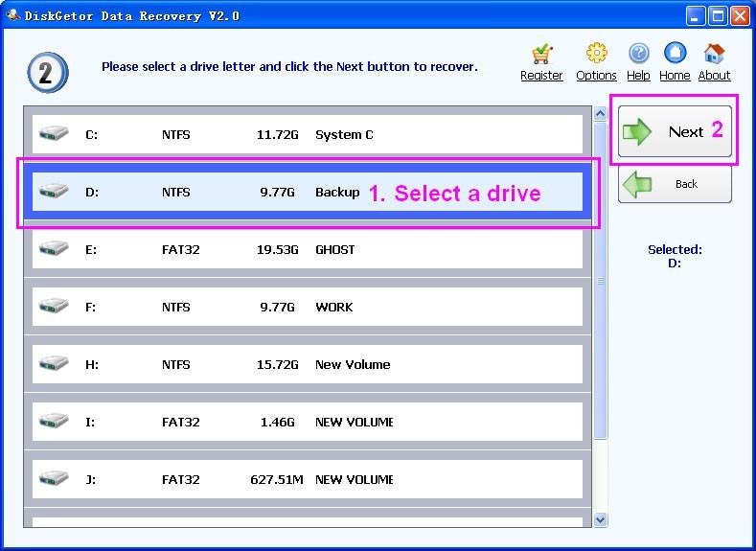Click the drive icon for I:
Screen dimensions: 756x551
point(54,420)
